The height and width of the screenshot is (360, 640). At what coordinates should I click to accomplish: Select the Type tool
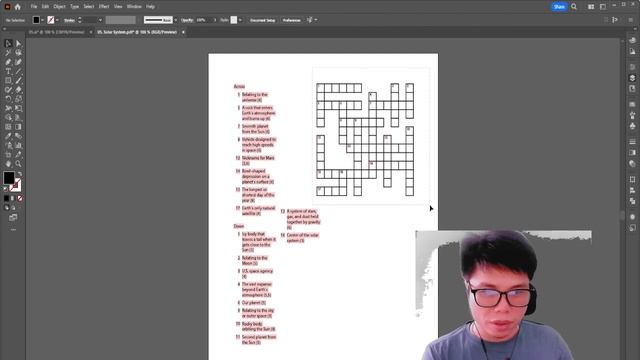(x=8, y=71)
